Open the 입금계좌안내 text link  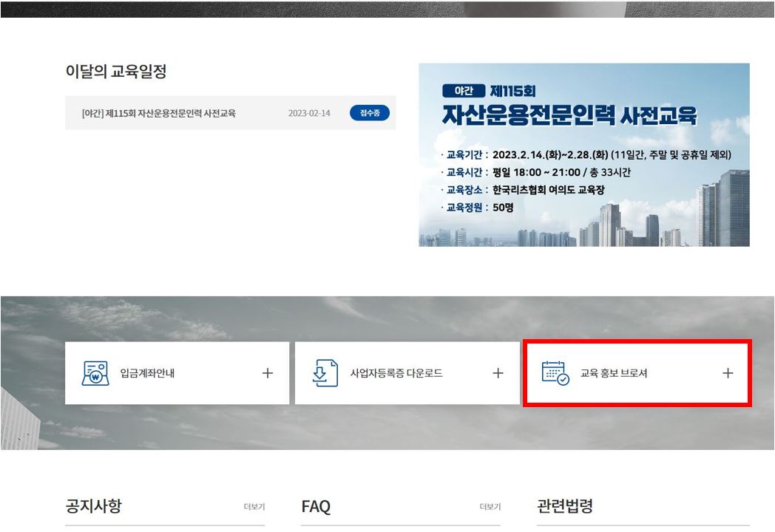[x=147, y=373]
